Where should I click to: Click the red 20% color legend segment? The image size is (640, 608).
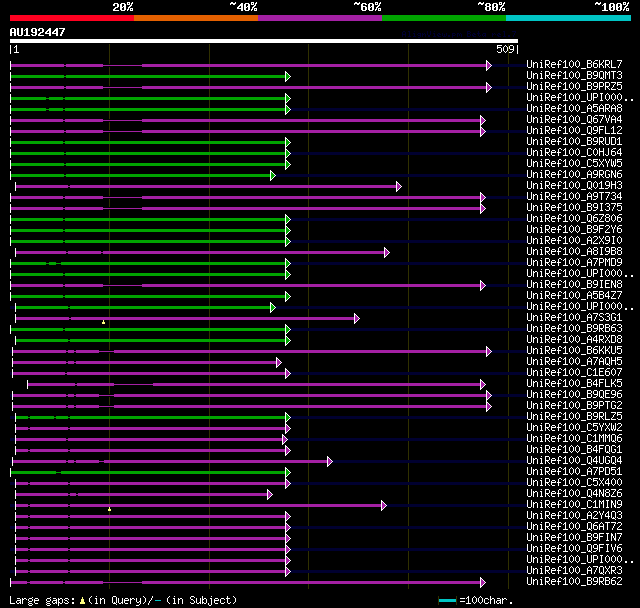point(72,18)
